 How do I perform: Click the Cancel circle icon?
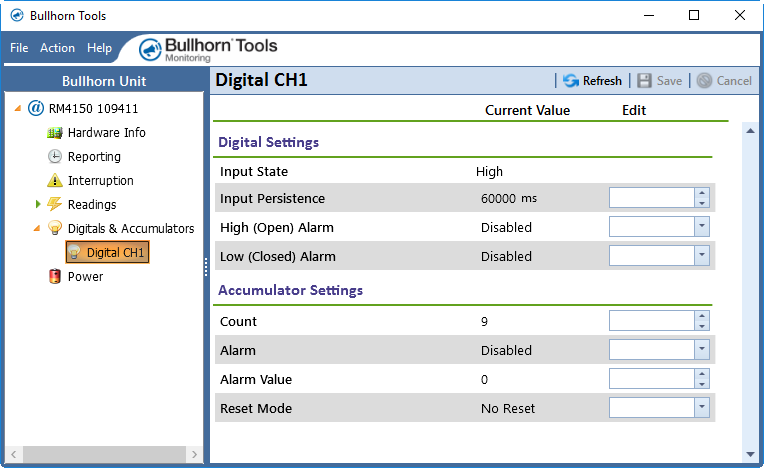[704, 80]
